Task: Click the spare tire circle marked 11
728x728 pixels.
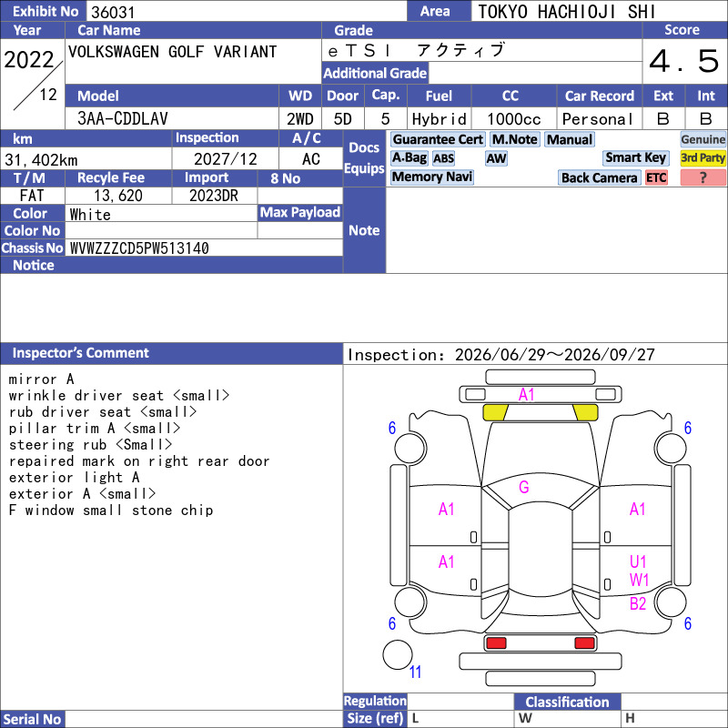Action: click(x=398, y=654)
